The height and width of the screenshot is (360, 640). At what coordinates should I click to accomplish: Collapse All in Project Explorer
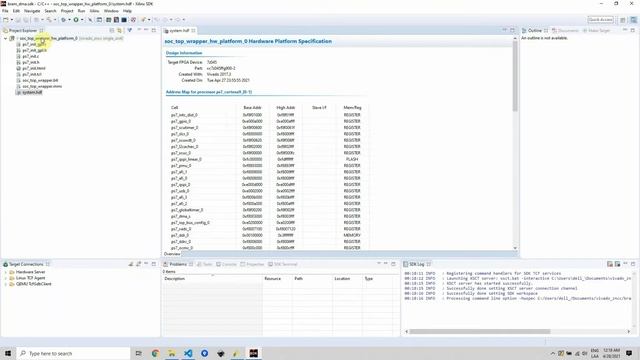pos(112,31)
